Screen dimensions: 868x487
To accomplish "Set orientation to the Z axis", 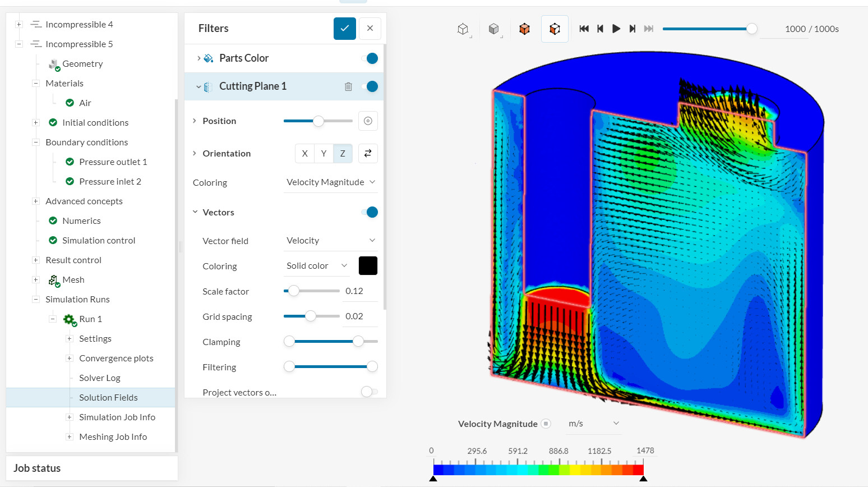I will pyautogui.click(x=343, y=154).
